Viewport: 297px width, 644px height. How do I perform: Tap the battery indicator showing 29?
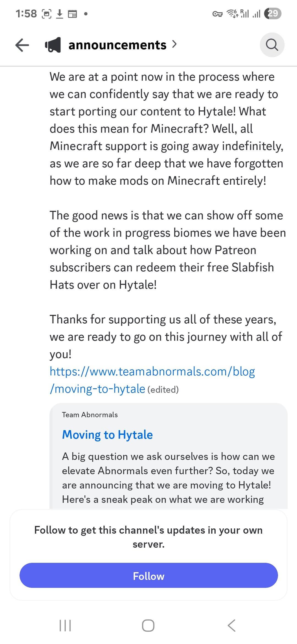(273, 13)
